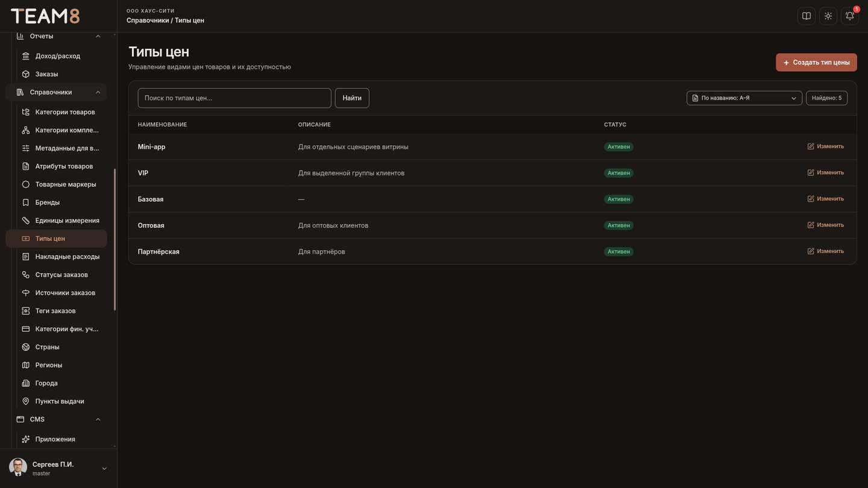Click the Бренды bookmark icon
The width and height of the screenshot is (868, 488).
[x=26, y=202]
